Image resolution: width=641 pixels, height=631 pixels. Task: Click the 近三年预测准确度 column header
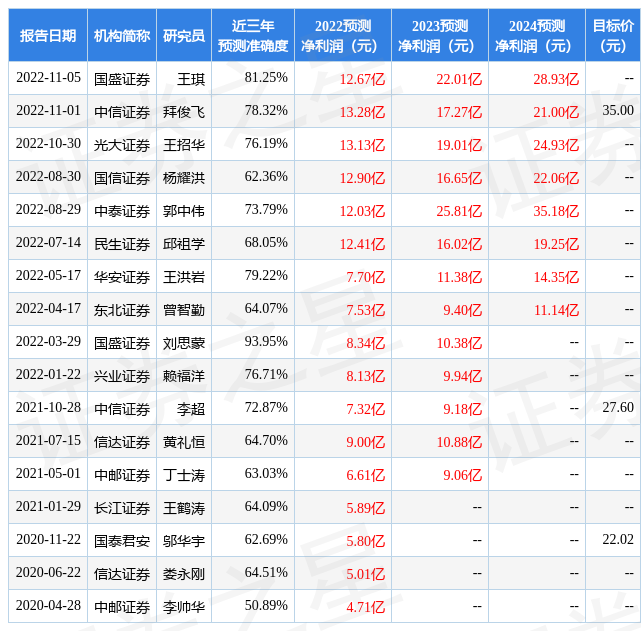pyautogui.click(x=253, y=36)
